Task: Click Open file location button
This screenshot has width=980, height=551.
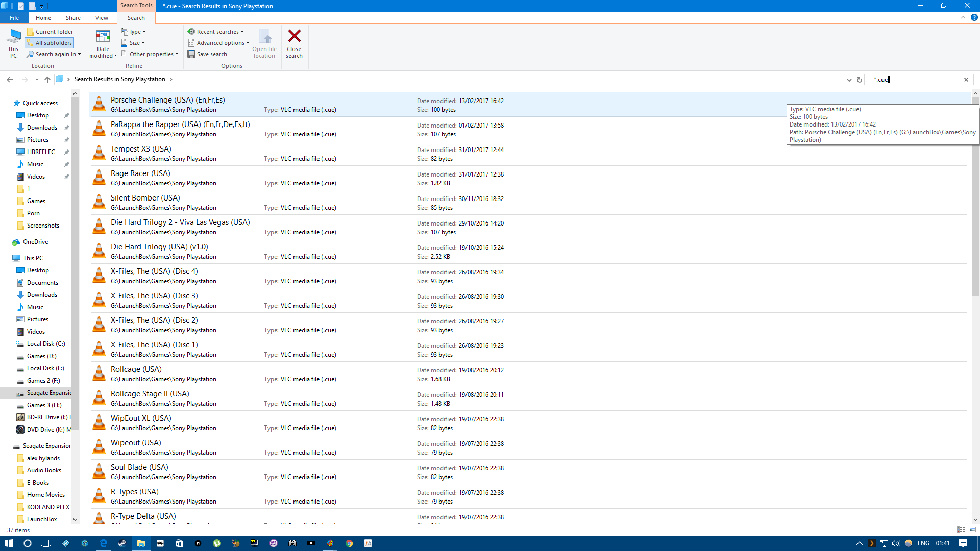Action: pyautogui.click(x=264, y=43)
